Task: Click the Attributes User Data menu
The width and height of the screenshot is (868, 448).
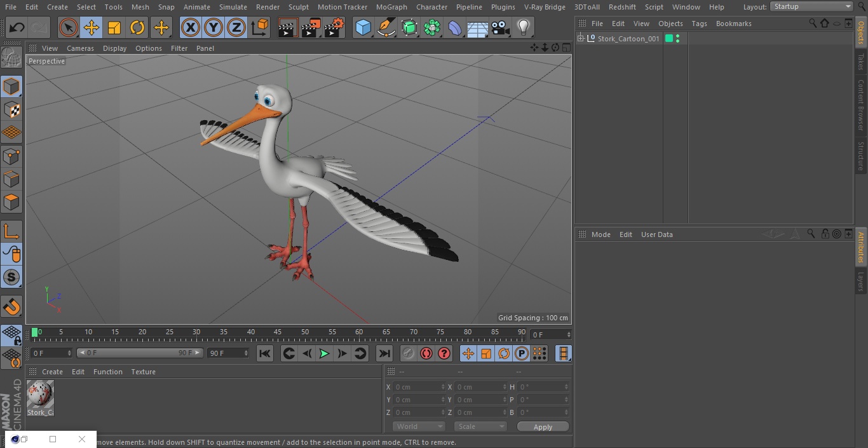Action: 656,234
